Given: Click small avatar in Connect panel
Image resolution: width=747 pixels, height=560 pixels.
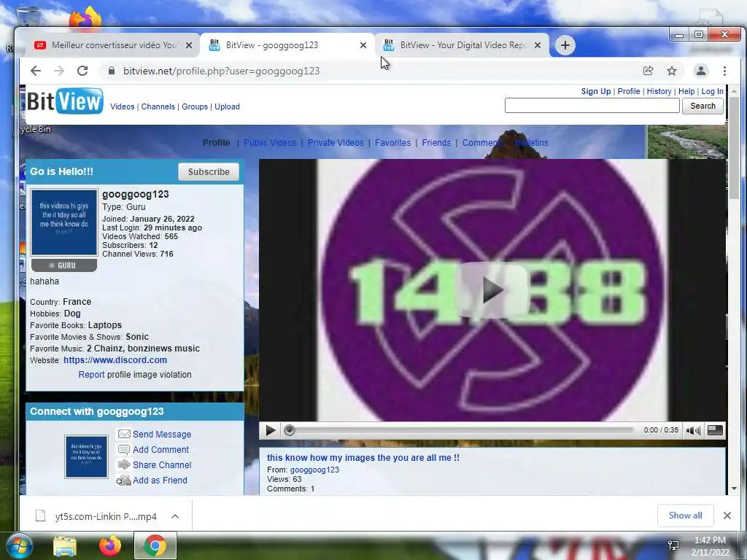Looking at the screenshot, I should coord(86,456).
